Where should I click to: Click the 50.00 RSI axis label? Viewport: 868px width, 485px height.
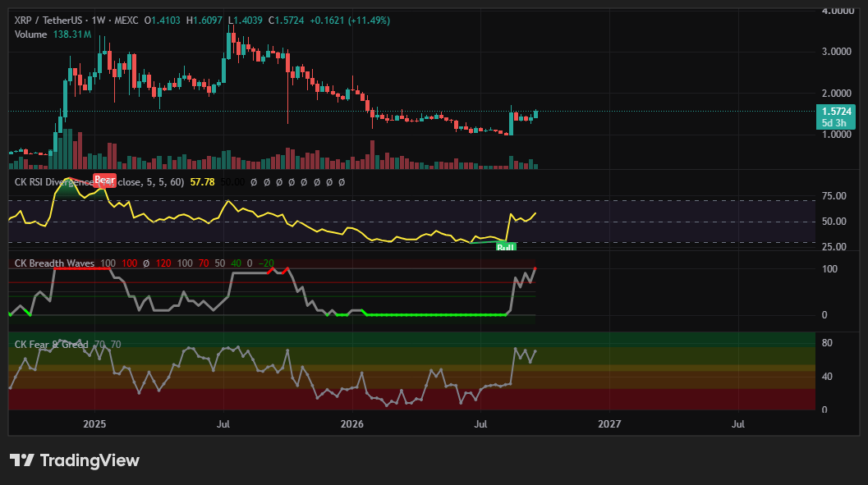pyautogui.click(x=834, y=222)
